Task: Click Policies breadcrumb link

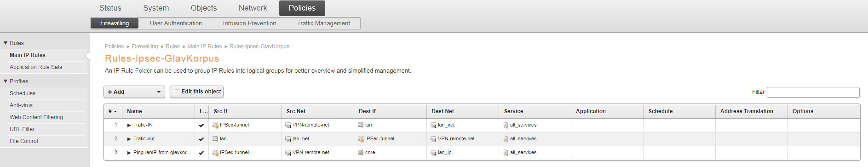Action: [114, 46]
